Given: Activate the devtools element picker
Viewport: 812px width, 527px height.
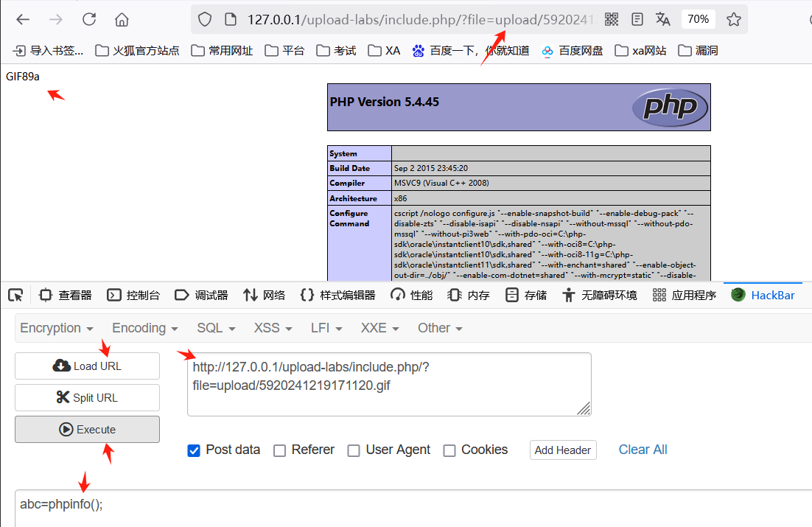Looking at the screenshot, I should [15, 296].
